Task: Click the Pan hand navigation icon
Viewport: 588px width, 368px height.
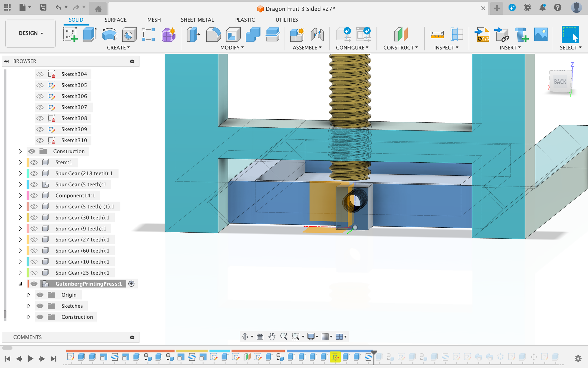Action: point(272,337)
